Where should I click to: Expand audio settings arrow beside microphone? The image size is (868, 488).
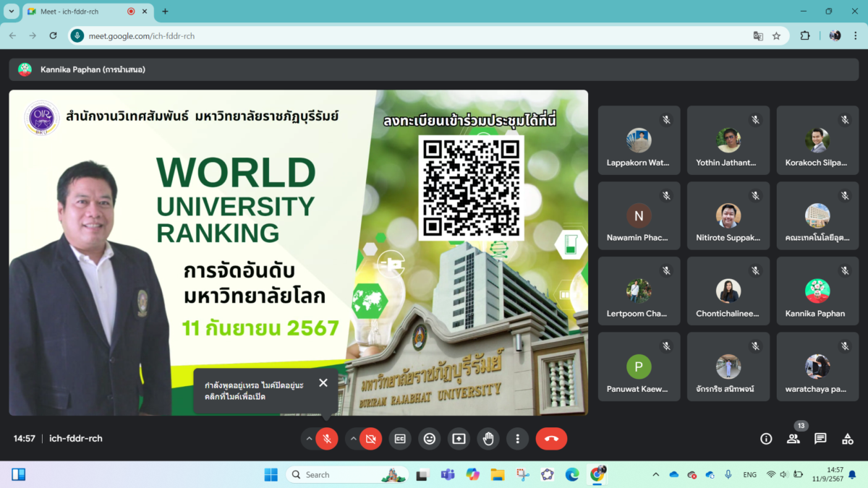309,438
